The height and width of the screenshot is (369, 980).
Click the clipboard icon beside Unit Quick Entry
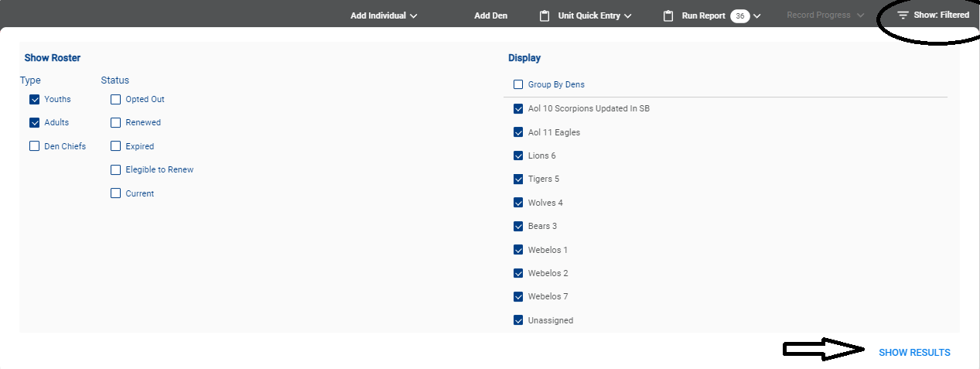(545, 15)
